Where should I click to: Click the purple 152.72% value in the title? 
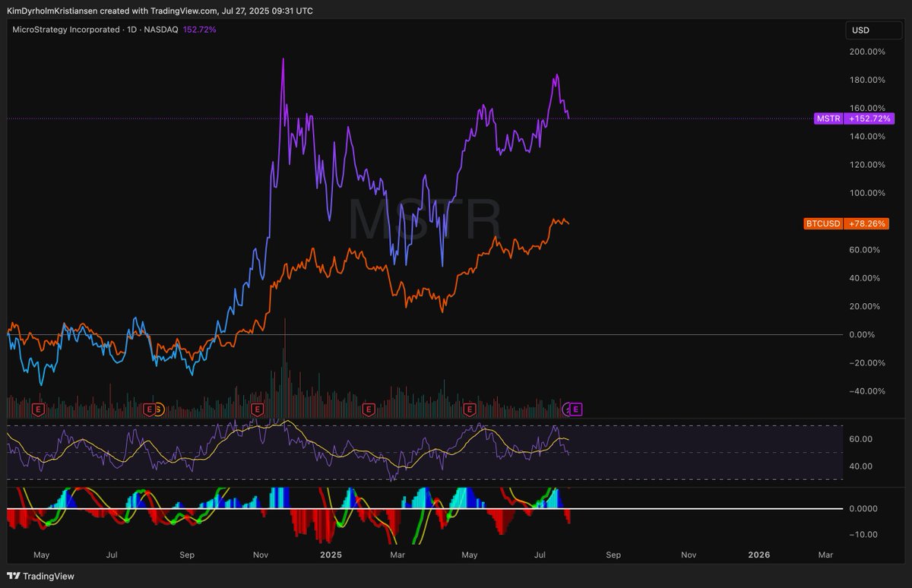(200, 30)
